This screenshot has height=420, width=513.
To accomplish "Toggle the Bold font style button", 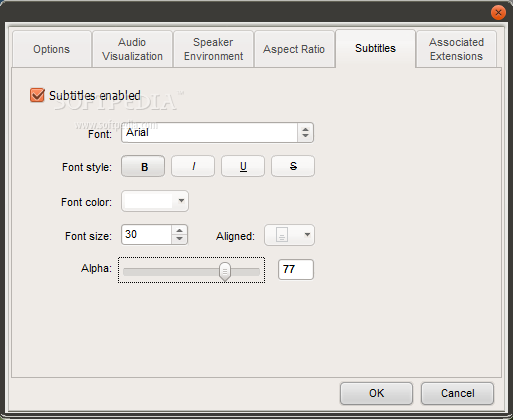I will point(143,166).
